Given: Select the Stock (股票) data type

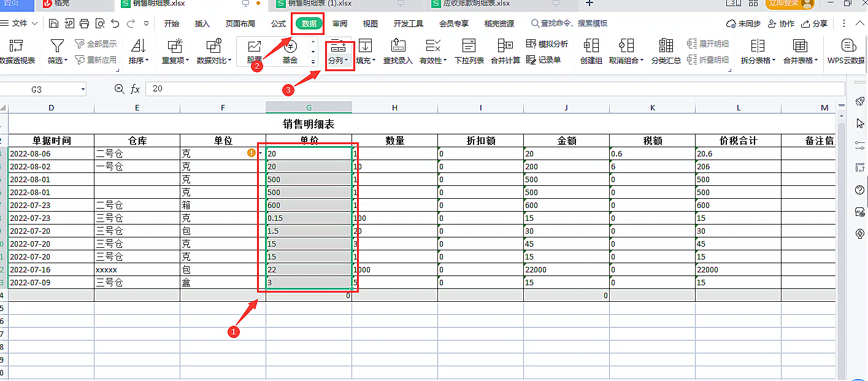Looking at the screenshot, I should tap(255, 52).
